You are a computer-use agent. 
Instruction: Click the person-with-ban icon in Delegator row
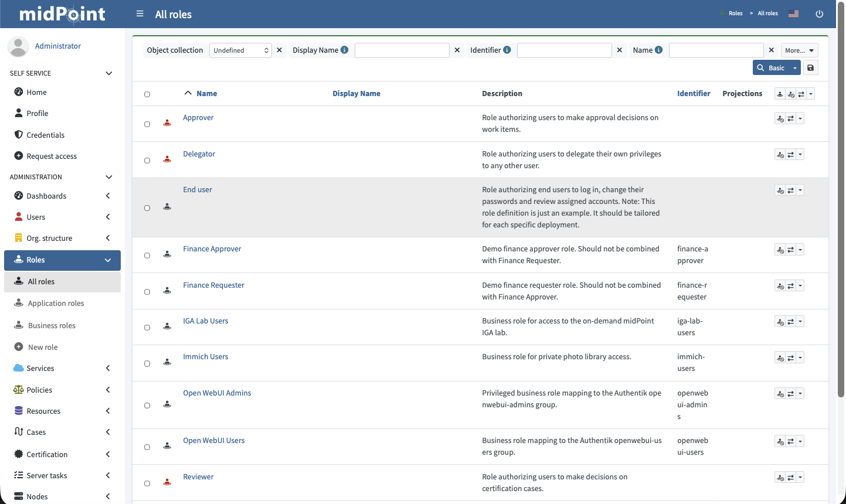click(x=780, y=155)
